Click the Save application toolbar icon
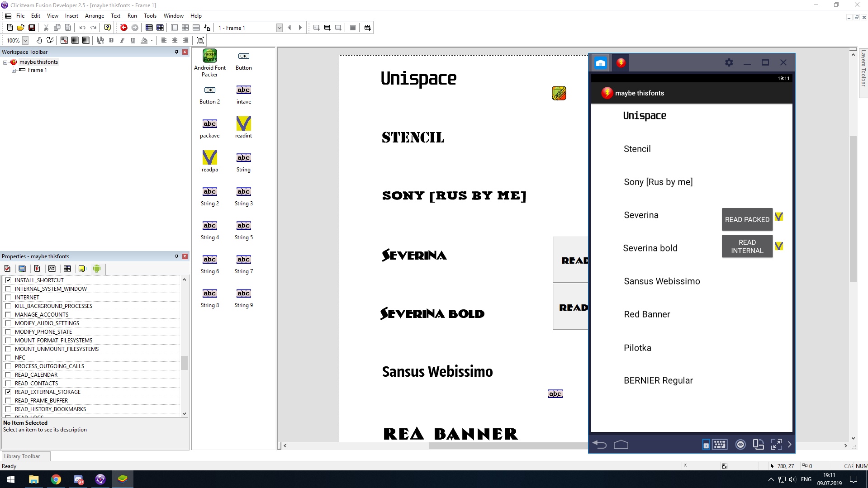868x488 pixels. (32, 28)
